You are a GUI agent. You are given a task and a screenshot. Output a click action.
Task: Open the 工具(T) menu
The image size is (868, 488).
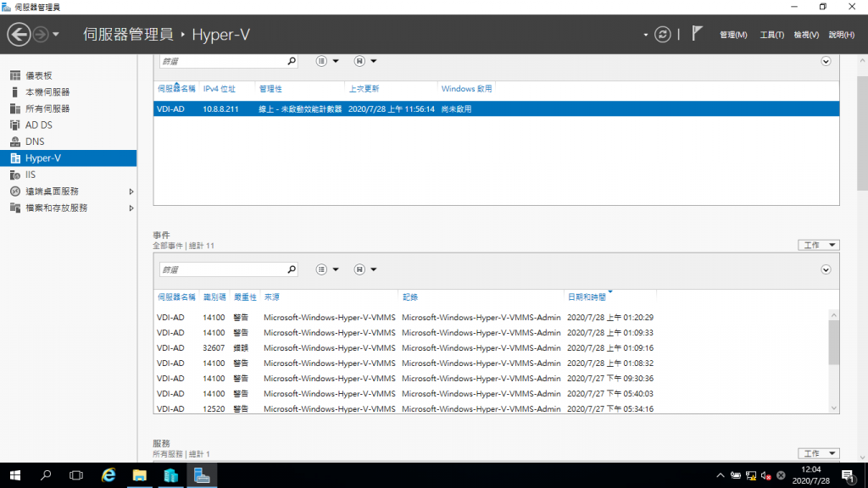pos(771,35)
